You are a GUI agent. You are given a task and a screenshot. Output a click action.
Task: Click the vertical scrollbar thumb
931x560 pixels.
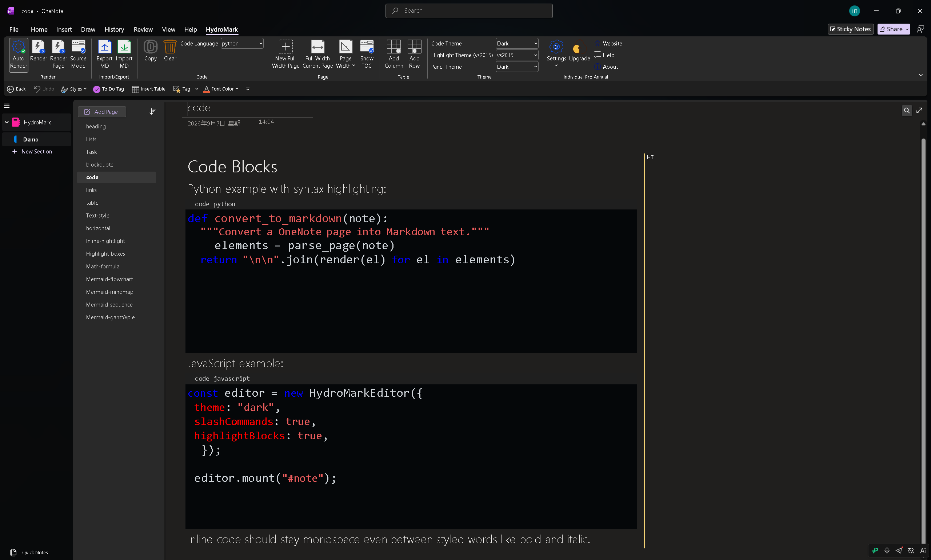click(x=923, y=341)
